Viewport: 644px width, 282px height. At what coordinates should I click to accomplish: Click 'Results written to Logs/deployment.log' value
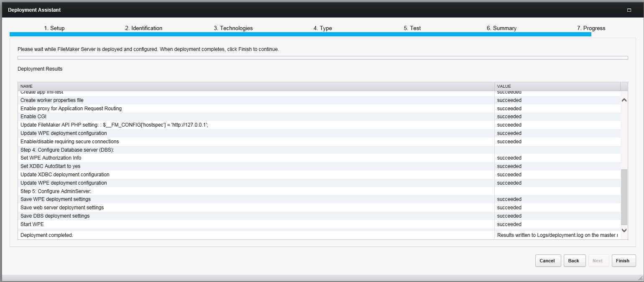(x=558, y=235)
